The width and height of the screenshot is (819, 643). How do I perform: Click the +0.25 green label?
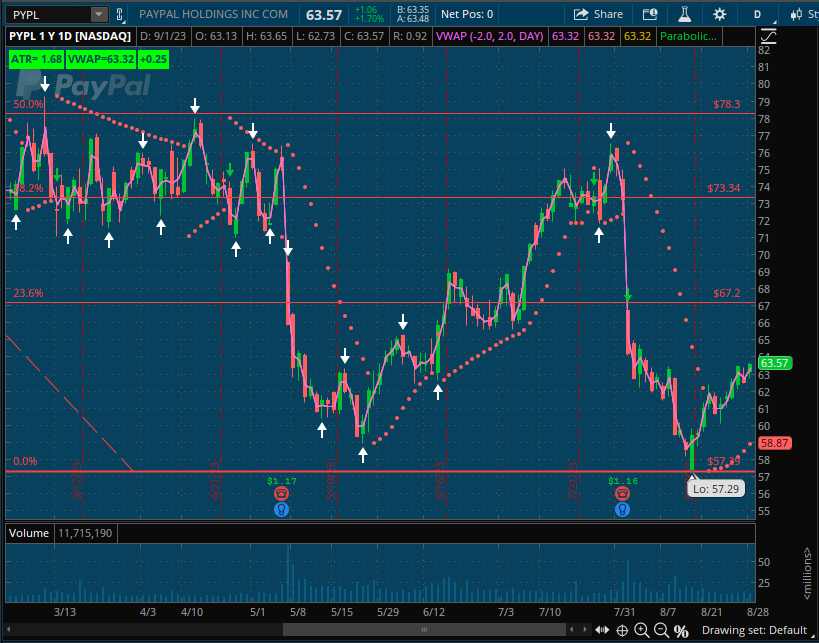(153, 59)
